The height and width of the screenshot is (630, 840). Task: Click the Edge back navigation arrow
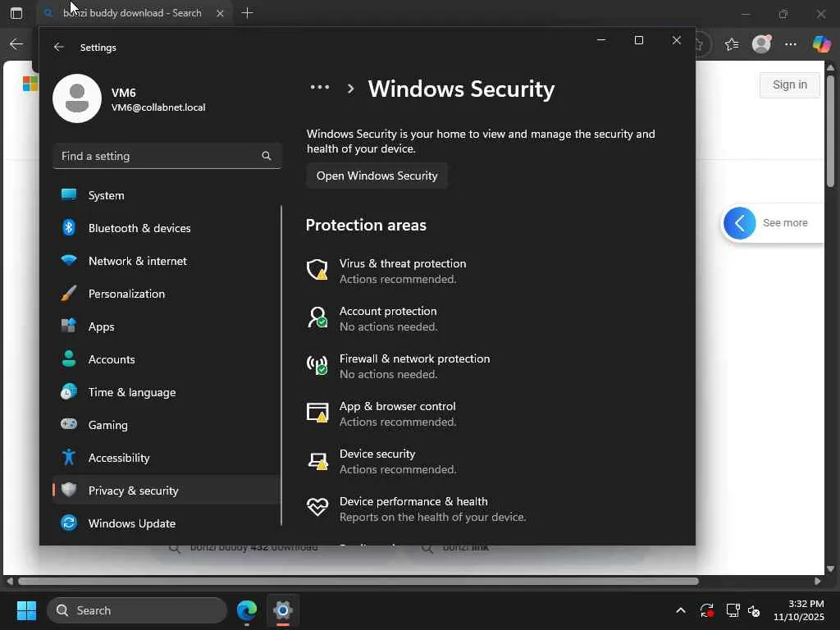pos(16,44)
